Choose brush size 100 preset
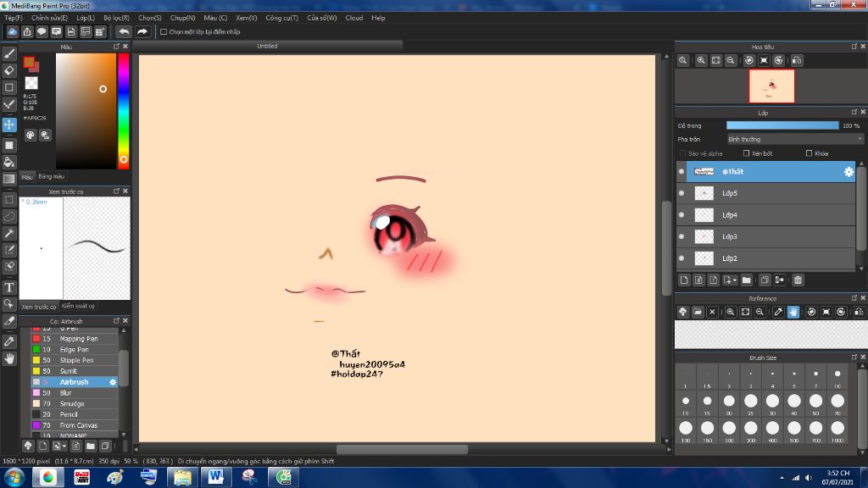 686,429
